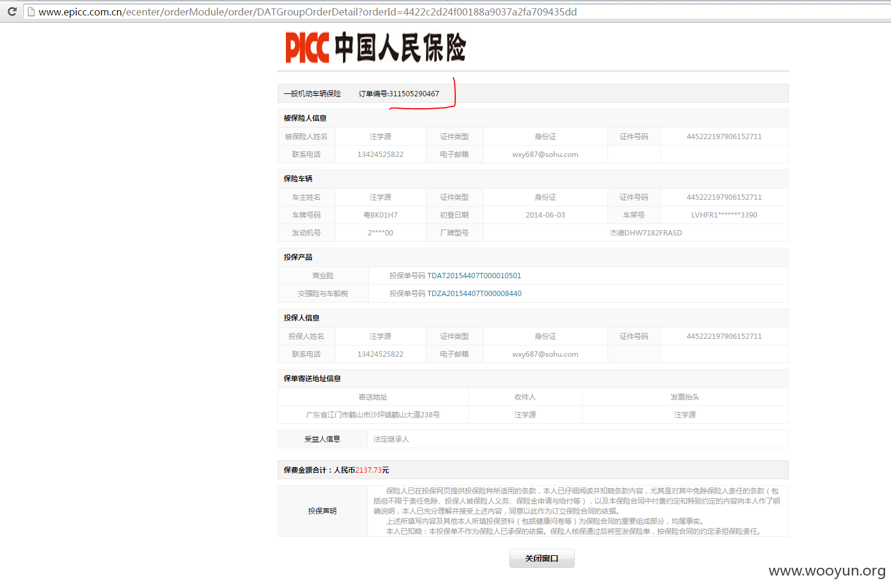Click the 收件人 column header
Viewport: 891px width, 588px height.
click(x=525, y=397)
